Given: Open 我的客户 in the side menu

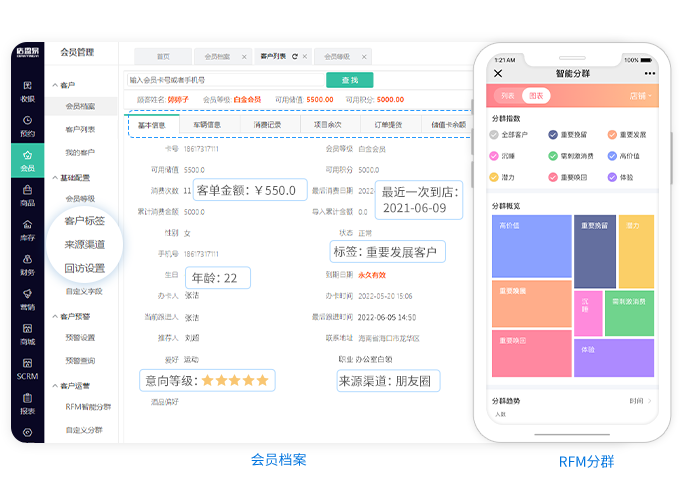Looking at the screenshot, I should click(80, 153).
